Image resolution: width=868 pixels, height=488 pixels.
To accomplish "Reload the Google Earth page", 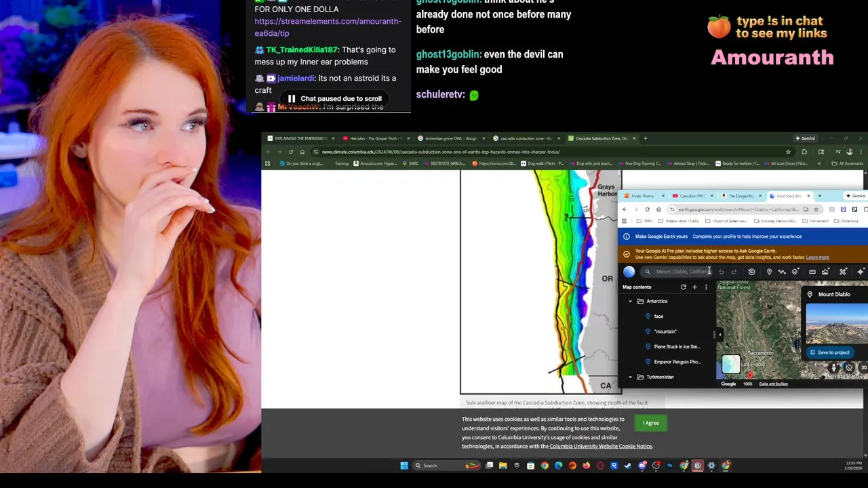I will 647,209.
